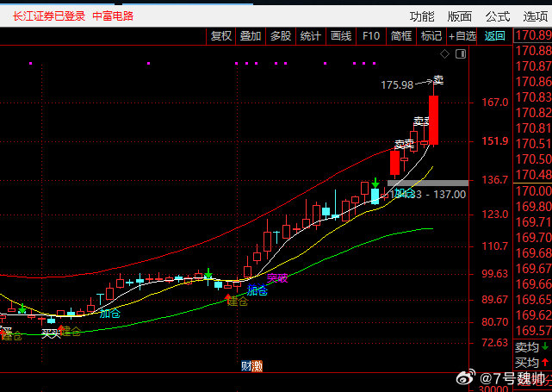Viewport: 552px width, 392px height.
Task: Click the 80.70 axis label
Action: coord(495,321)
